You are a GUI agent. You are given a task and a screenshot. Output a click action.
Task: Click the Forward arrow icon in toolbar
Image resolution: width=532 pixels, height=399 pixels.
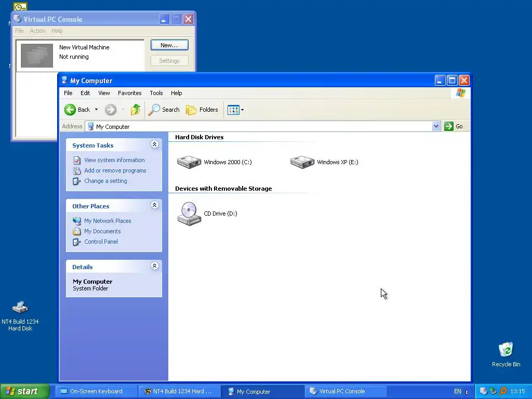click(x=111, y=110)
